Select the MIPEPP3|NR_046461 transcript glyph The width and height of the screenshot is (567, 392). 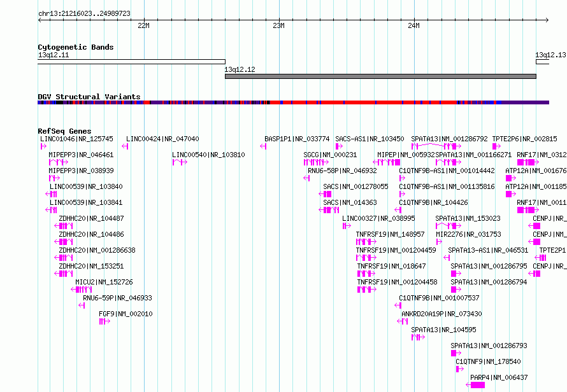click(x=59, y=162)
